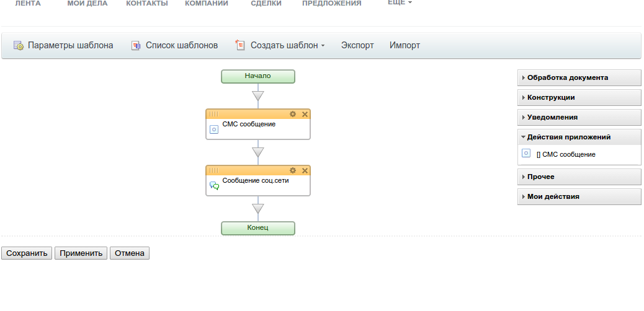Switch to КОНТАКТЫ
Screen dimensions: 644x311
pos(147,3)
